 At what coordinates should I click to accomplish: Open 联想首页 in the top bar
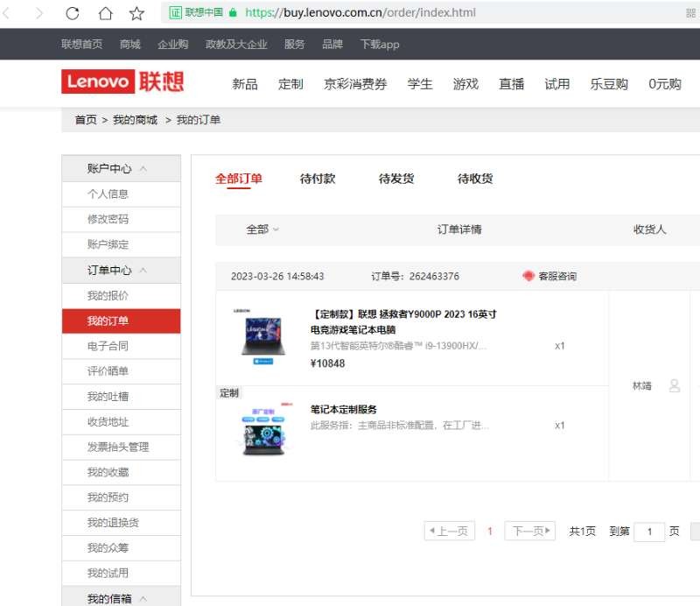81,45
